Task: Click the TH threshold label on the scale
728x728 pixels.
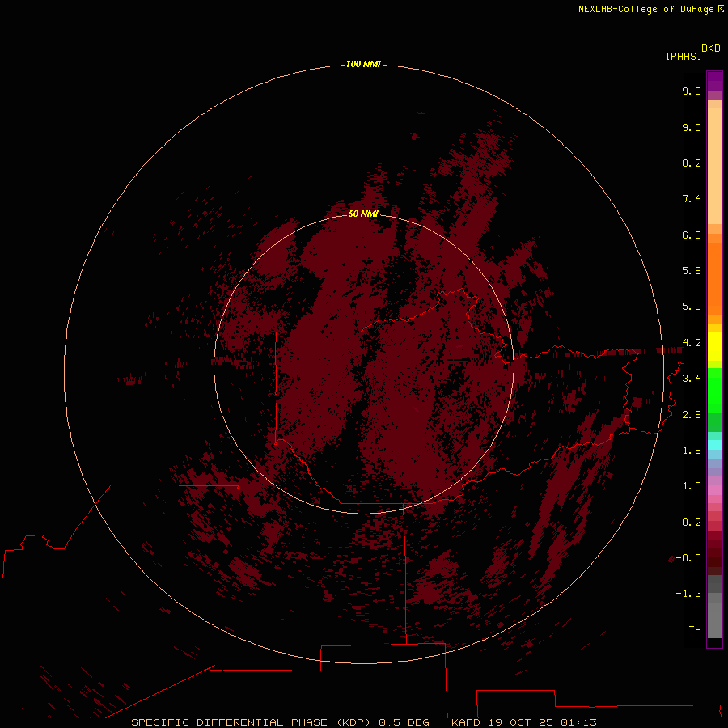Action: click(695, 630)
